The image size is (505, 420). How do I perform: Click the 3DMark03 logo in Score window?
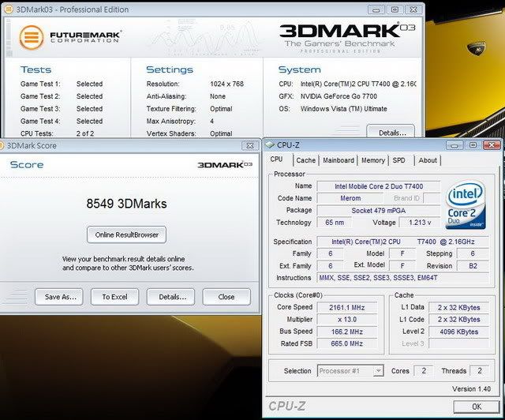pos(225,165)
